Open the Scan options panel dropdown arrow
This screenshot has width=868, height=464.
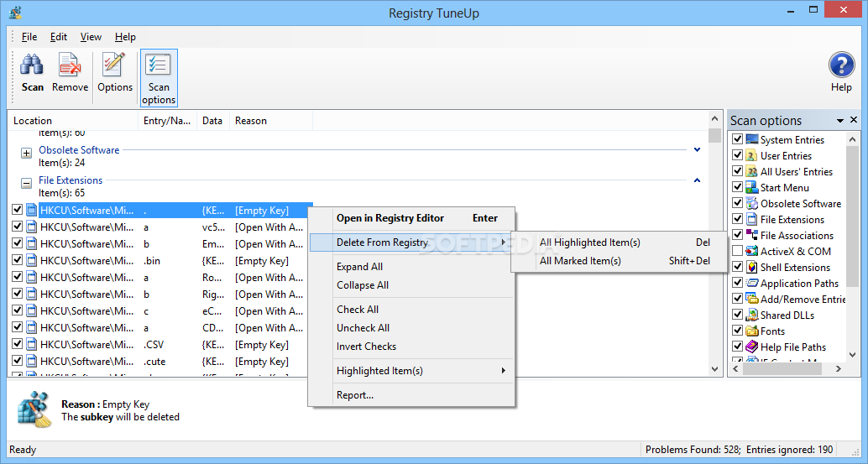tap(840, 121)
